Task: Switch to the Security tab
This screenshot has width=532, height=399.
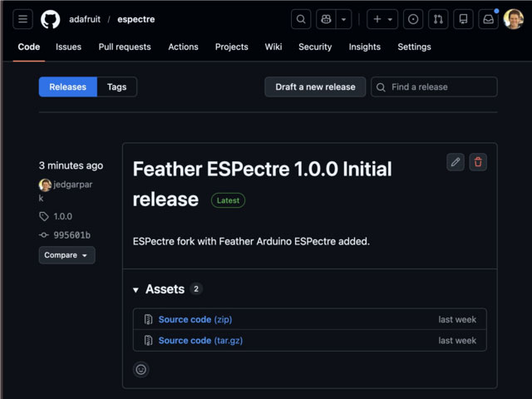Action: 315,47
